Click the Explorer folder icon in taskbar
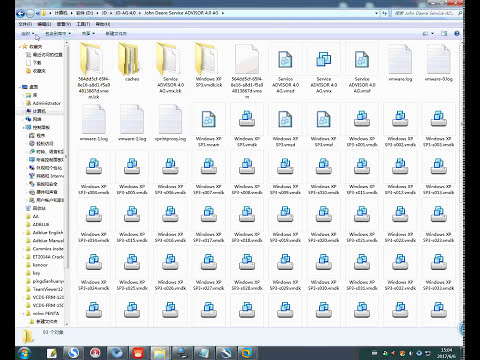This screenshot has height=360, width=480. (x=159, y=353)
